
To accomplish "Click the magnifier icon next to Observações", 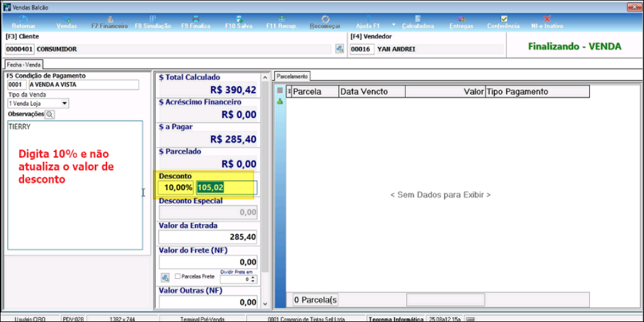I will pyautogui.click(x=50, y=115).
